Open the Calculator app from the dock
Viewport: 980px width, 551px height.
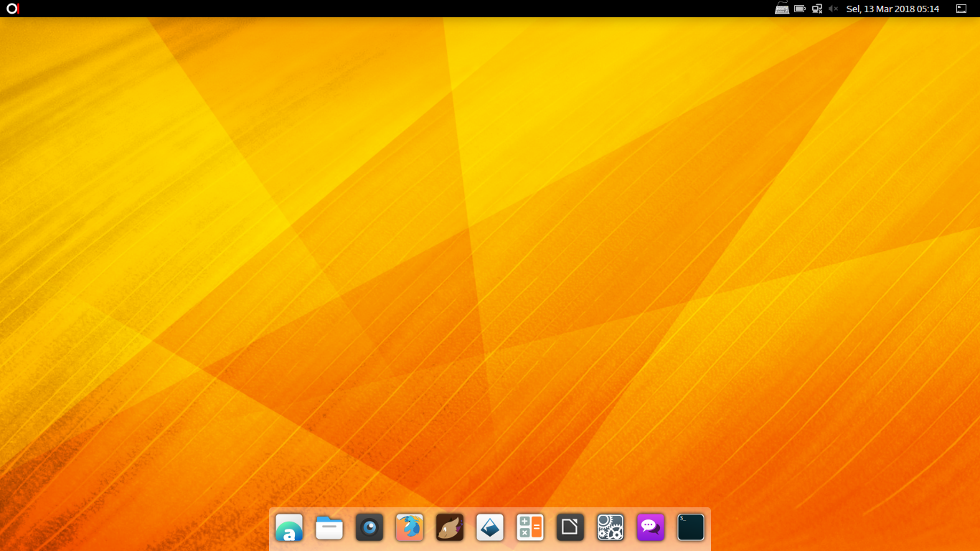click(530, 528)
